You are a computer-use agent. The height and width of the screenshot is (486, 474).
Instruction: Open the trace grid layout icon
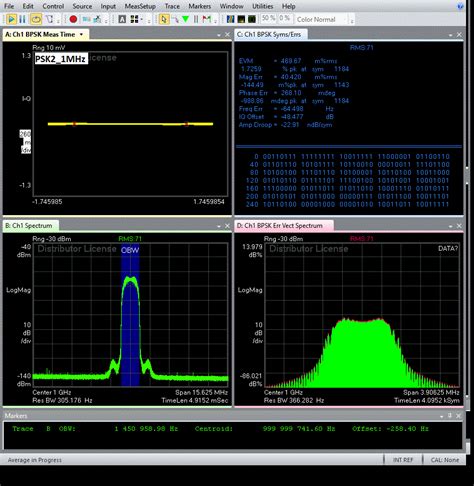coord(134,19)
